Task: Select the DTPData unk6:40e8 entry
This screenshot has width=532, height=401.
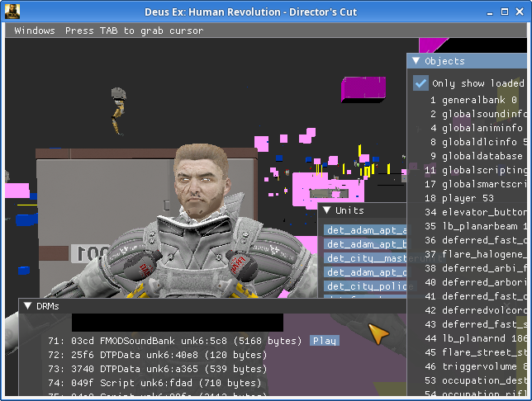Action: click(x=157, y=355)
